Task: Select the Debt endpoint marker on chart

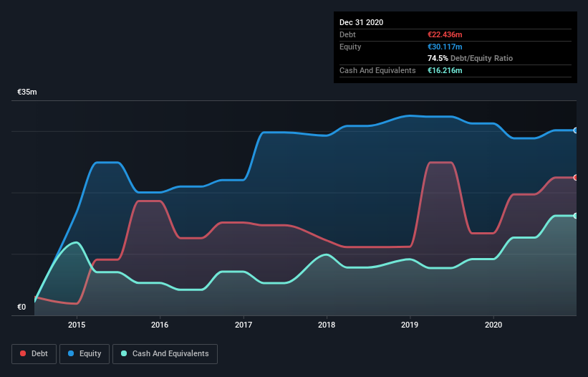Action: (x=576, y=178)
